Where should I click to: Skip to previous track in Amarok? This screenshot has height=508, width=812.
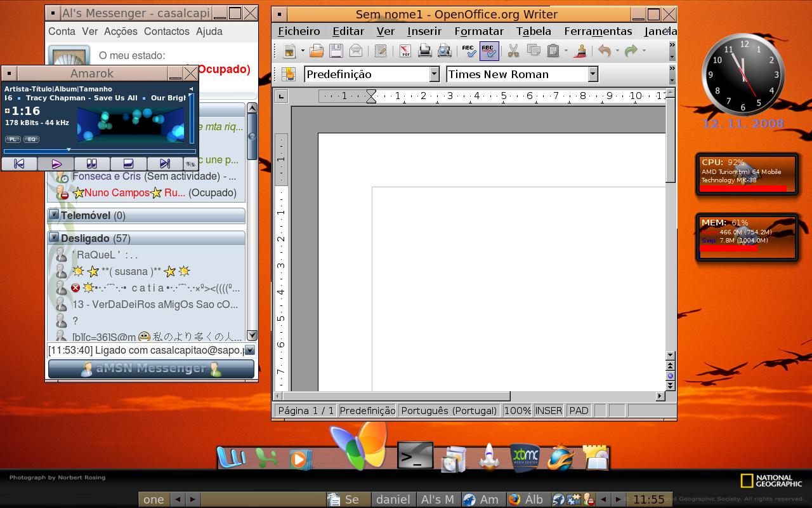[x=19, y=164]
